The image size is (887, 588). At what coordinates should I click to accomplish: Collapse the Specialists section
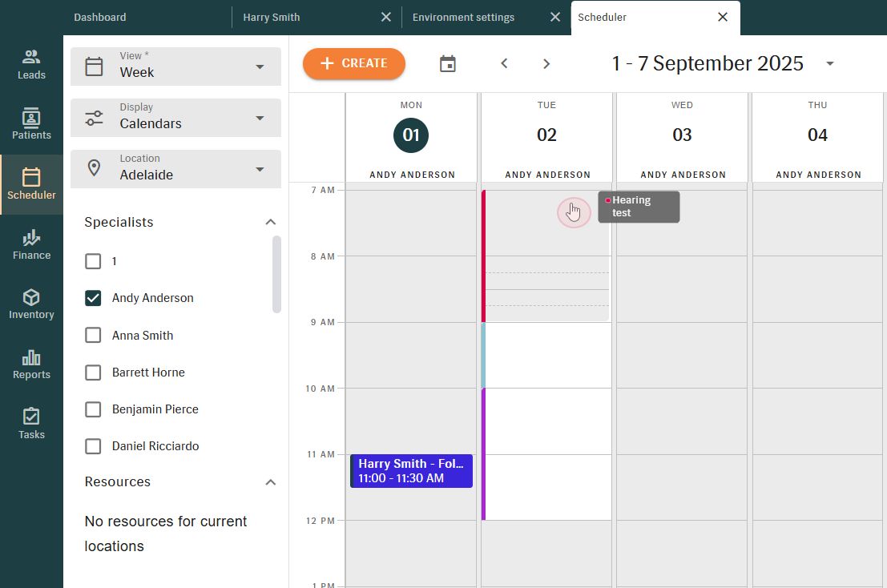tap(270, 223)
